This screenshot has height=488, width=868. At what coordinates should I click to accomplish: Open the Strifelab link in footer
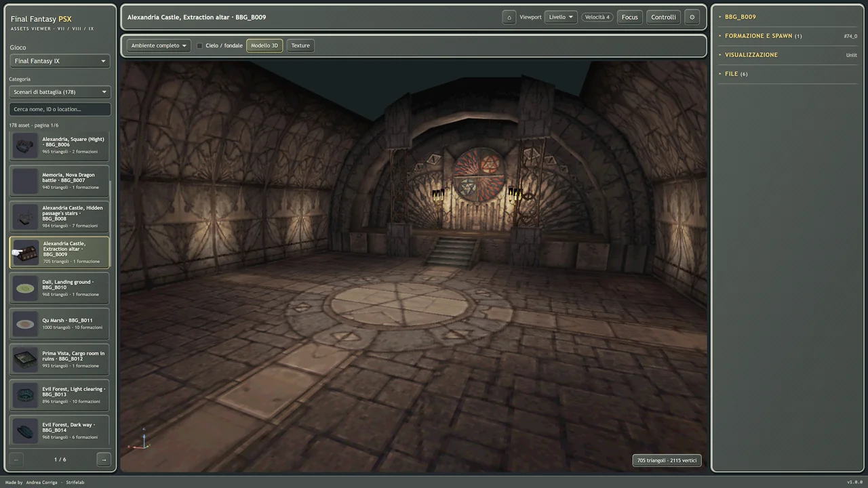[75, 483]
